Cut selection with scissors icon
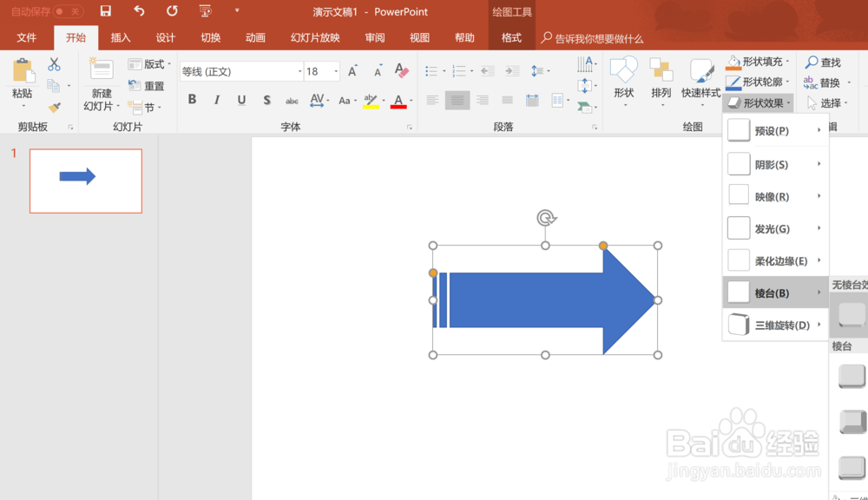The image size is (868, 500). pos(54,64)
